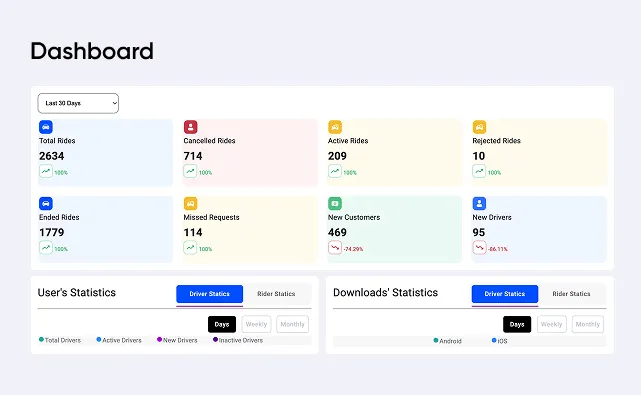Click the up-trend icon under Missed Requests 114
The image size is (641, 395).
coord(190,247)
